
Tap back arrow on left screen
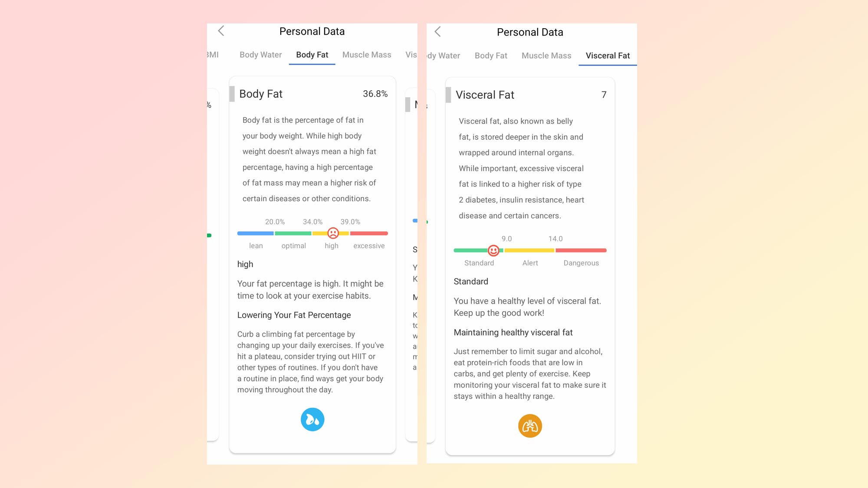221,31
